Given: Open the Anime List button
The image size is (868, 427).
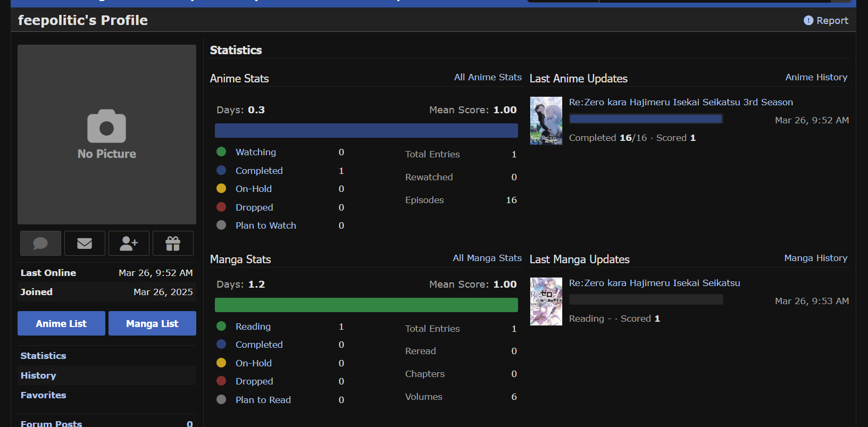Looking at the screenshot, I should pos(61,323).
